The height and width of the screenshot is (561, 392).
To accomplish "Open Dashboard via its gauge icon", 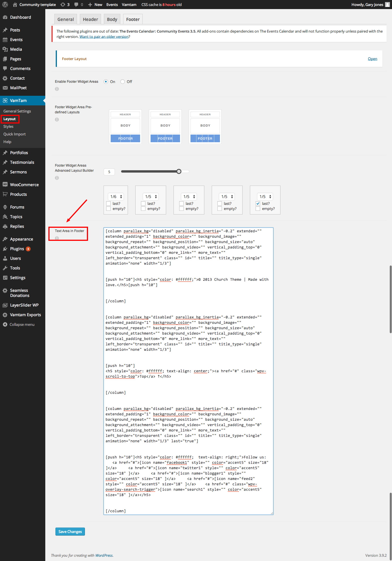I will tap(5, 17).
